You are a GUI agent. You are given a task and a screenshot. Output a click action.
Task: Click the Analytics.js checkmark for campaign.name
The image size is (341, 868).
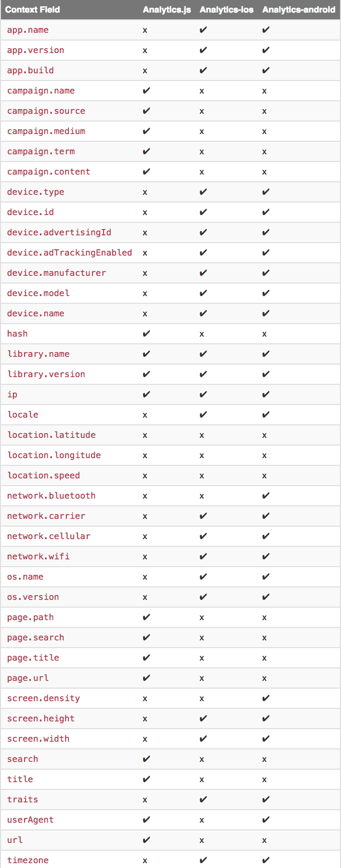pos(146,91)
